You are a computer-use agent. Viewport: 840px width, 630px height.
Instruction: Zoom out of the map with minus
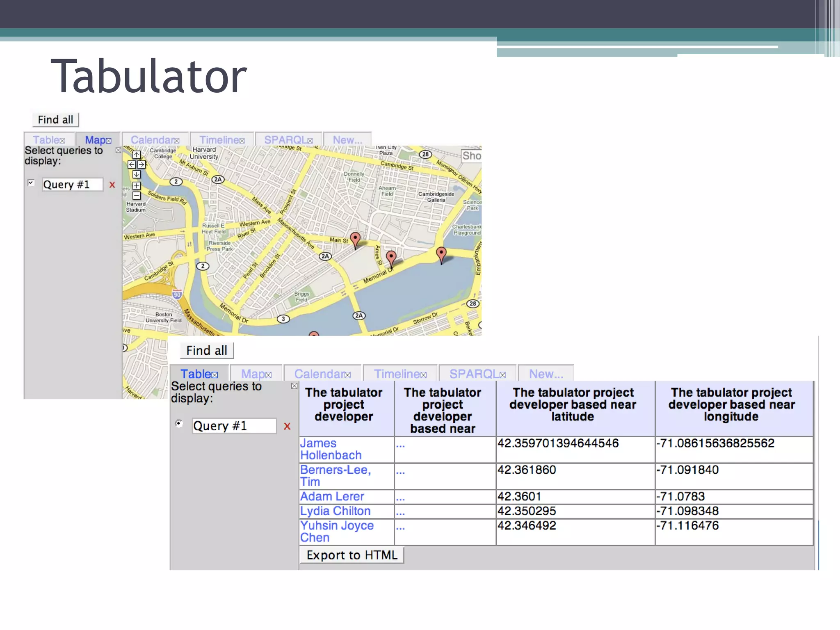click(x=137, y=196)
